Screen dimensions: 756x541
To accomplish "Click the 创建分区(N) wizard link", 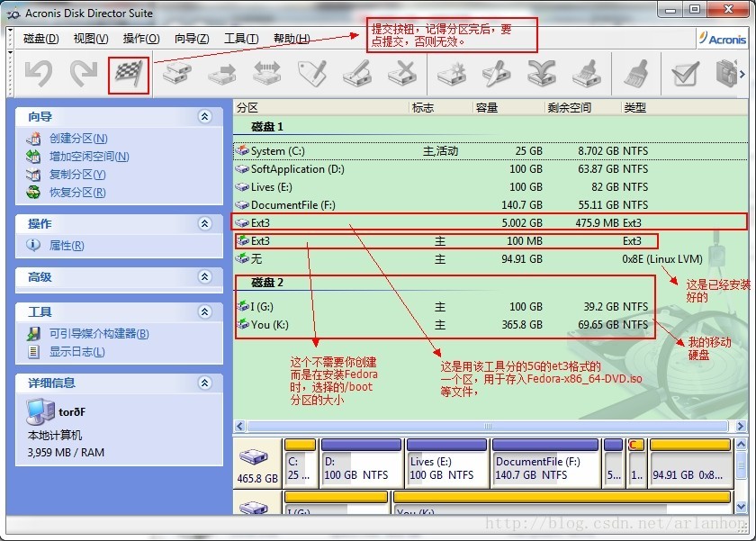I will (78, 139).
